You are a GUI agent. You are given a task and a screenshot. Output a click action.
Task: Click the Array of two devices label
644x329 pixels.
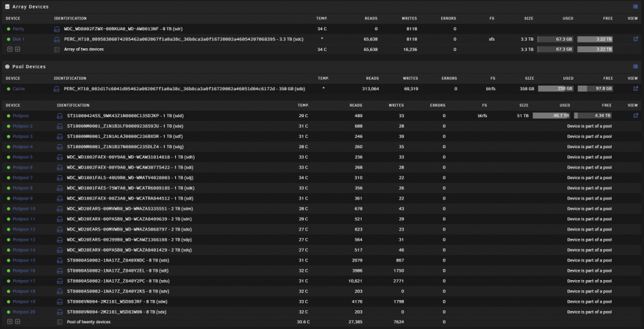pos(84,50)
